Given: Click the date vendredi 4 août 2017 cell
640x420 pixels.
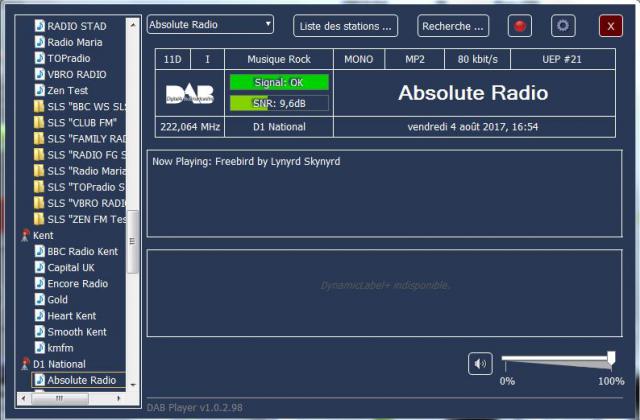Looking at the screenshot, I should 473,127.
